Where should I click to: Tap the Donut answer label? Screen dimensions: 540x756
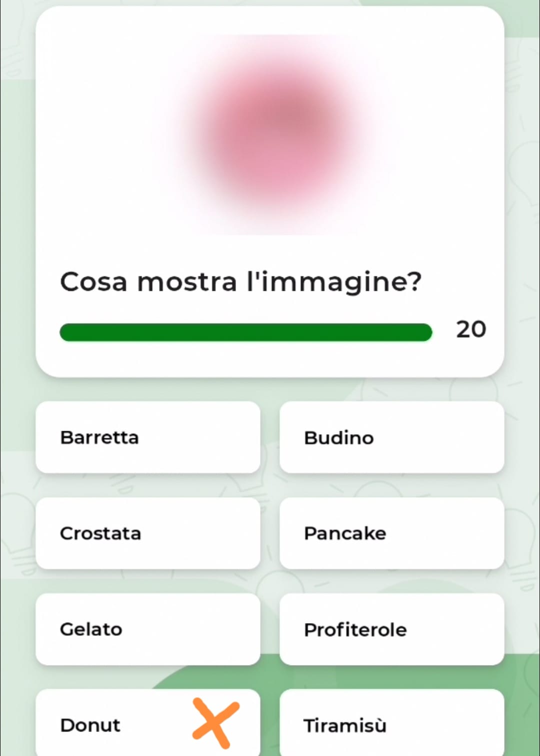click(90, 725)
